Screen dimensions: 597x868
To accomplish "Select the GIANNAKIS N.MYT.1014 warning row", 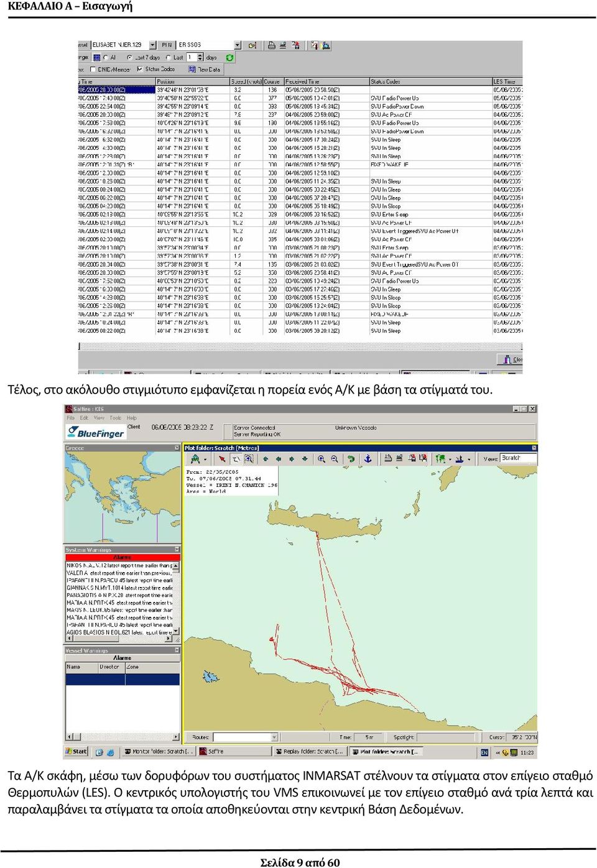I will click(119, 588).
